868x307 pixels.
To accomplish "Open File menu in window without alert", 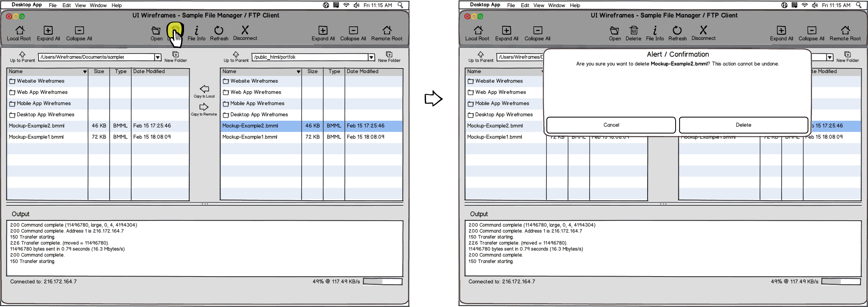I will [52, 5].
